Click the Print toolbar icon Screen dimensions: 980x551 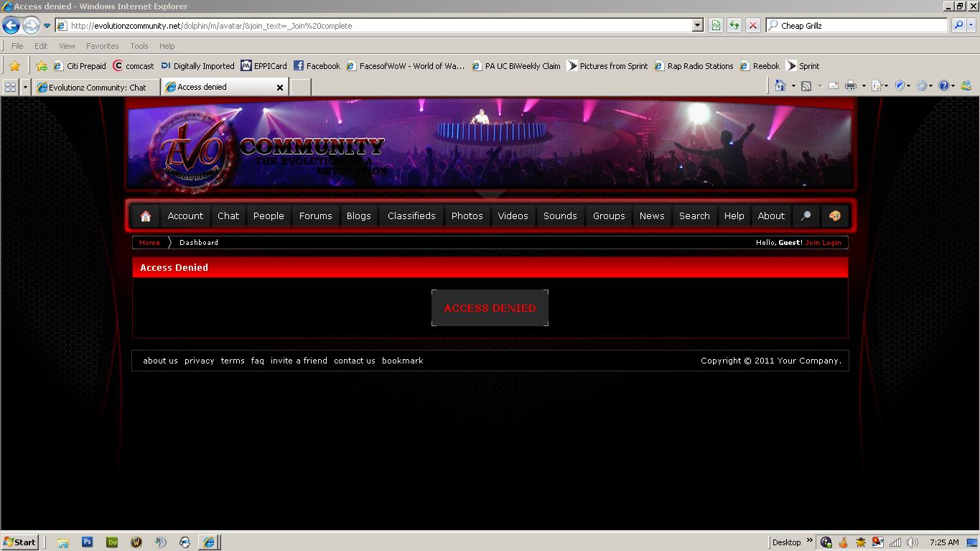pos(851,86)
